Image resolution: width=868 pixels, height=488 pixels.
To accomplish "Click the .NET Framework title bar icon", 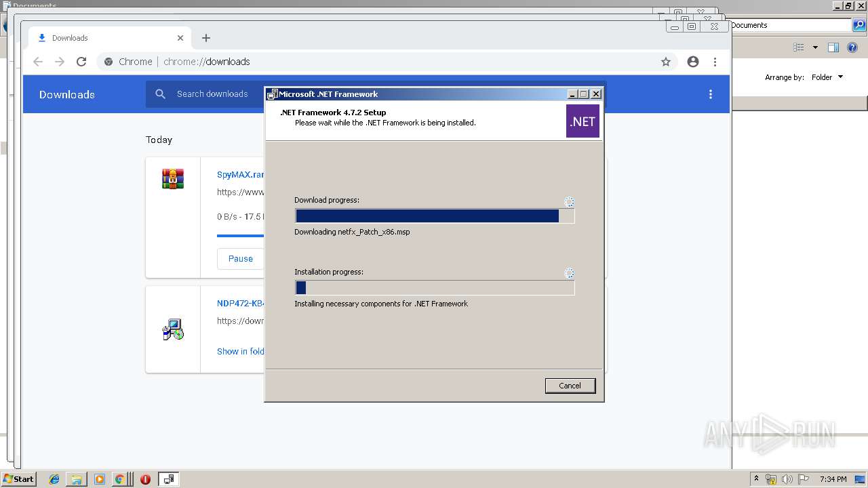I will (x=273, y=94).
